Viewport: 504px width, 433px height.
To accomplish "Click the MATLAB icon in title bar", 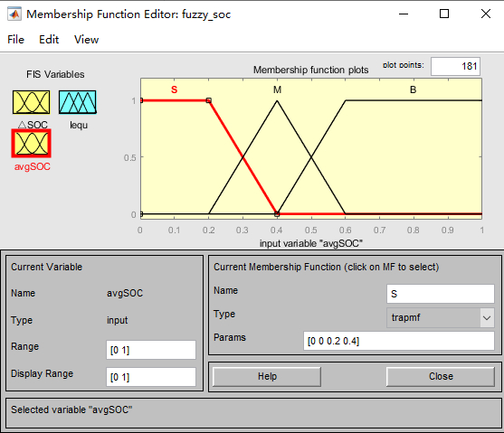I will click(14, 14).
